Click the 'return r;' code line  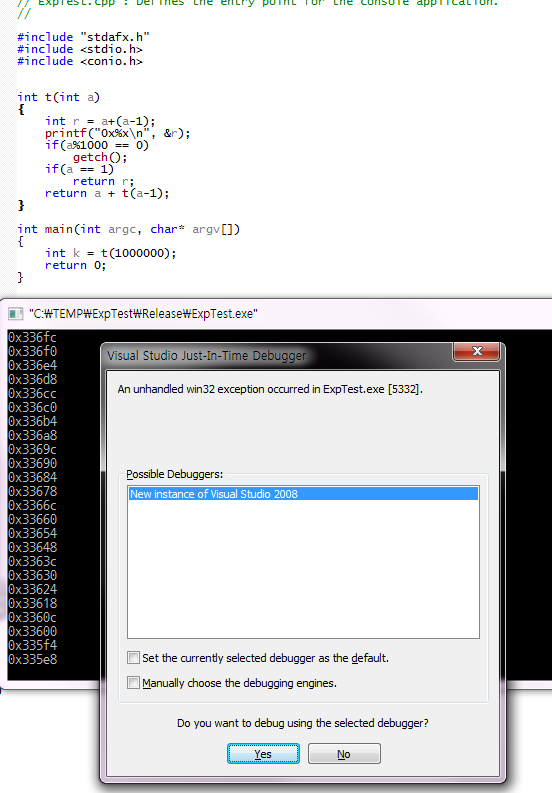coord(104,181)
